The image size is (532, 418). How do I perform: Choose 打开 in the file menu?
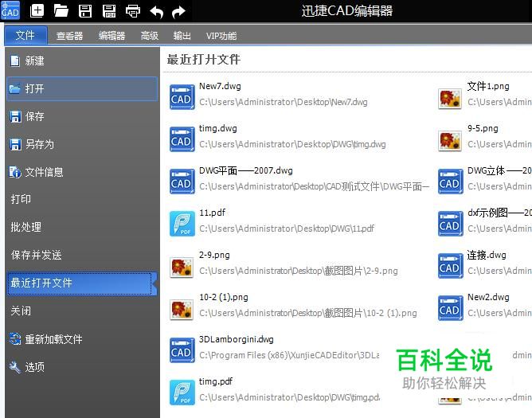click(81, 89)
